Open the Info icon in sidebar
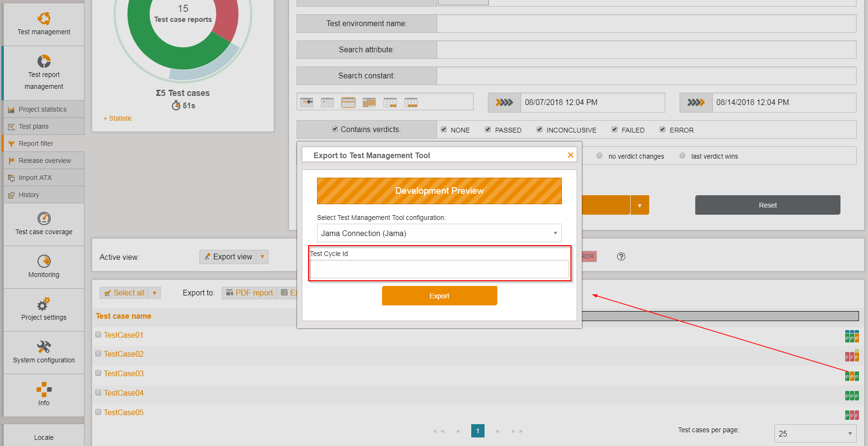Image resolution: width=868 pixels, height=446 pixels. coord(44,389)
